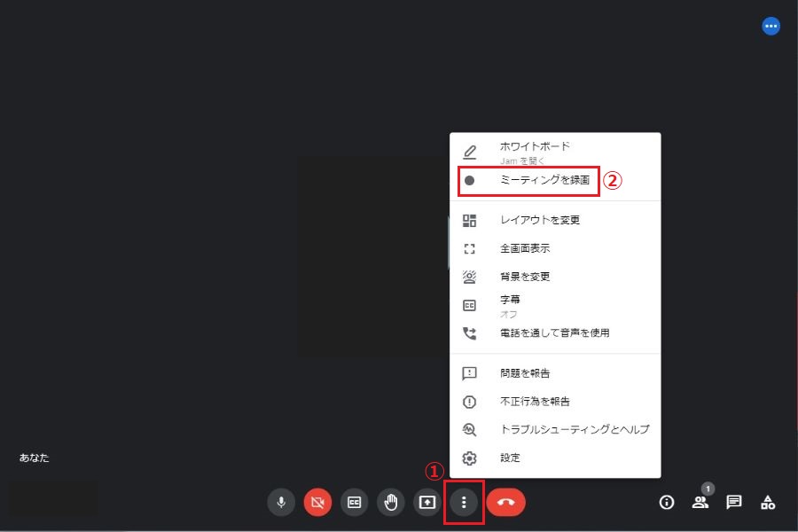Select 背景を変更 to change background

[525, 277]
